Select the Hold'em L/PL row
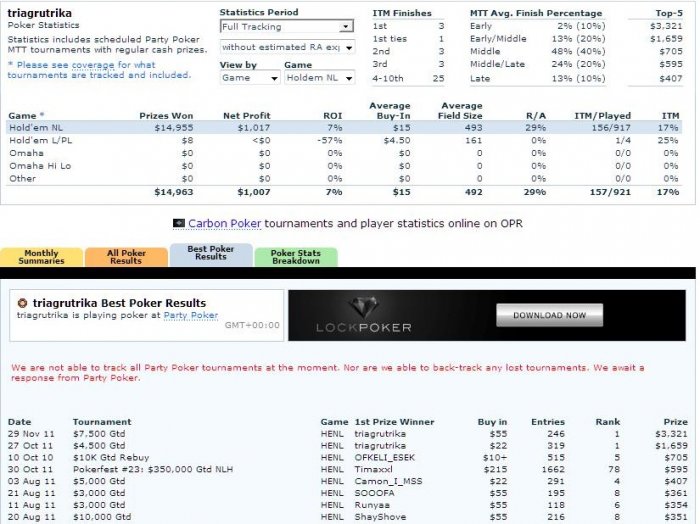 coord(344,140)
